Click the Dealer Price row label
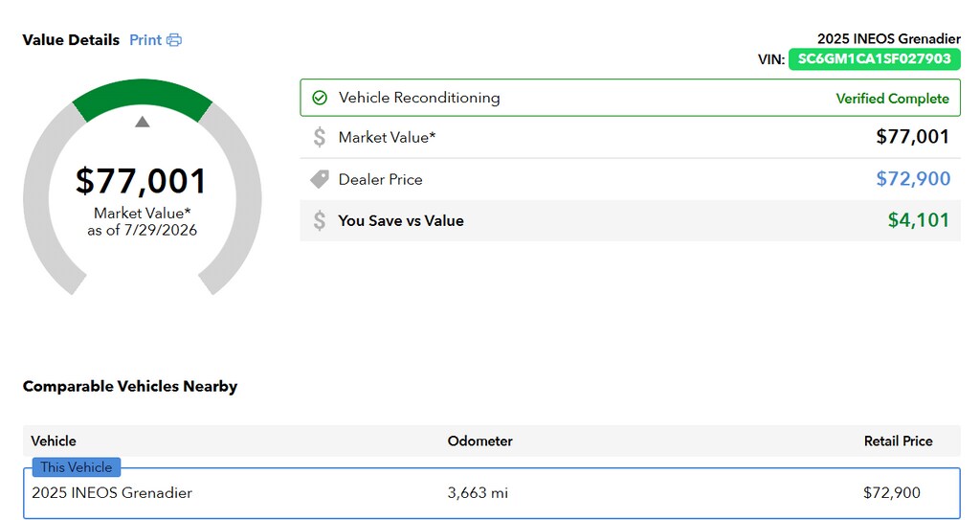 coord(381,180)
